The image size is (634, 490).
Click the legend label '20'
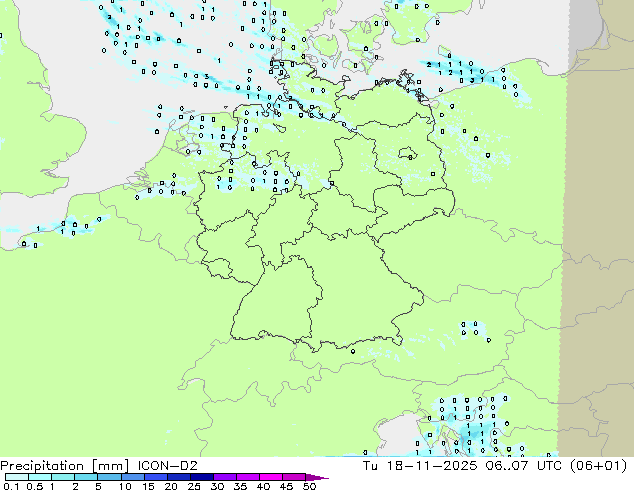(171, 486)
